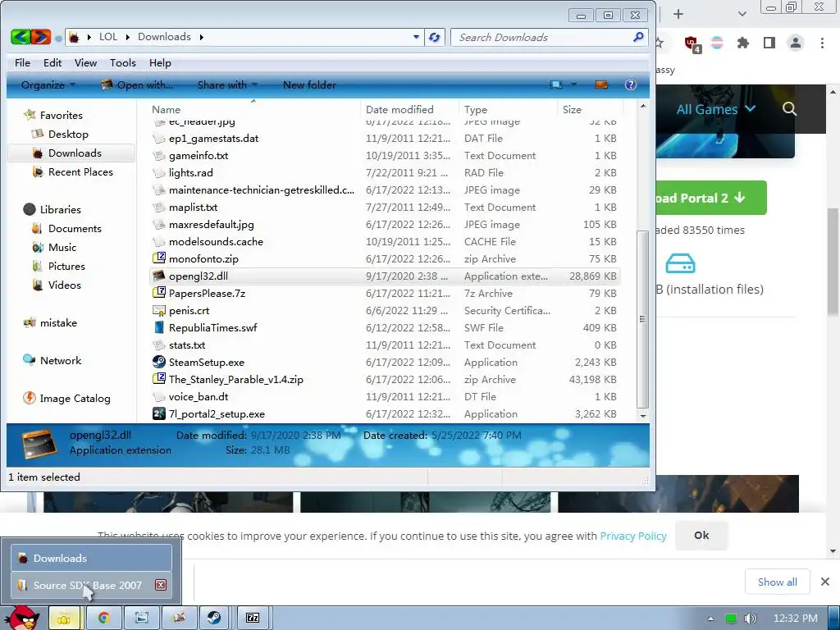This screenshot has height=630, width=840.
Task: Accept cookies with the Ok button
Action: point(701,535)
